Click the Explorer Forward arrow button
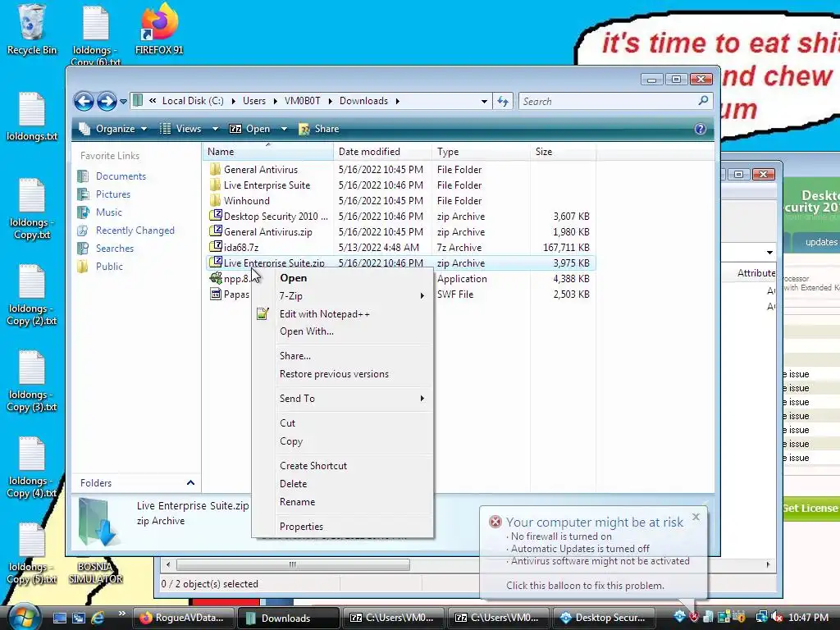This screenshot has height=630, width=840. (x=107, y=101)
